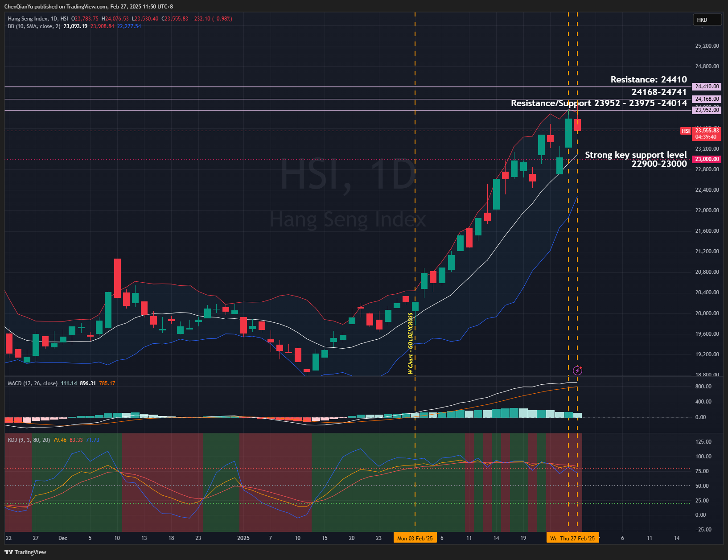Viewport: 728px width, 560px height.
Task: Click the 04:39:40 bar countdown timer
Action: 707,137
